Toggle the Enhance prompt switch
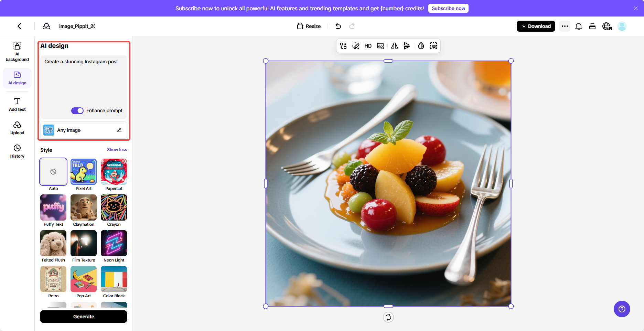This screenshot has height=331, width=644. point(77,110)
